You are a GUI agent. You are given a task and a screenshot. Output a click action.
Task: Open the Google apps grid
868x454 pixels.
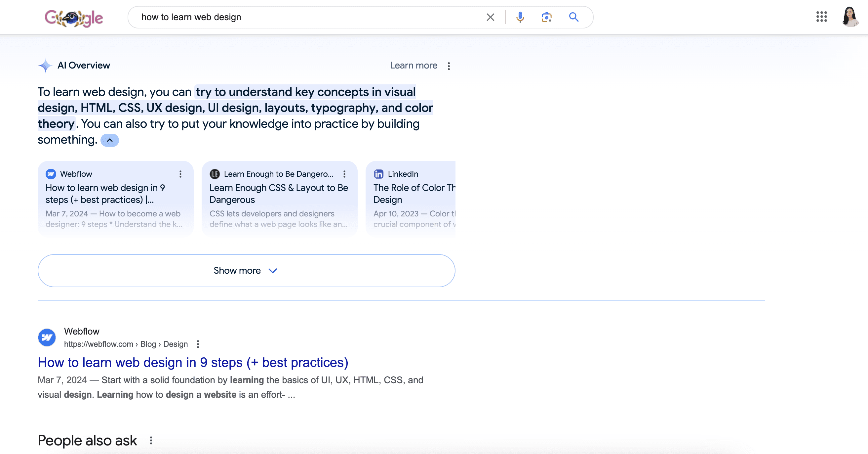click(821, 17)
